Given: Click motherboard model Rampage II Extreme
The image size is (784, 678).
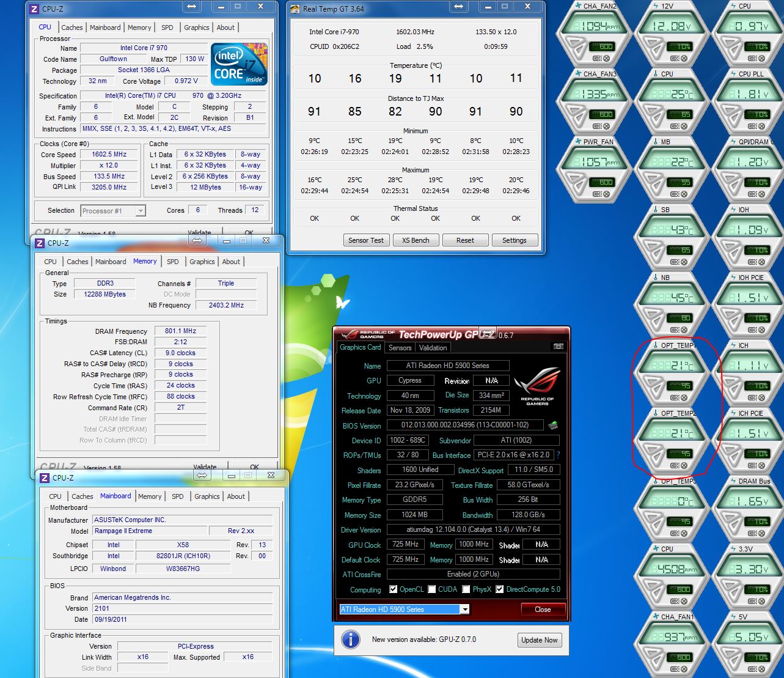Looking at the screenshot, I should click(149, 531).
